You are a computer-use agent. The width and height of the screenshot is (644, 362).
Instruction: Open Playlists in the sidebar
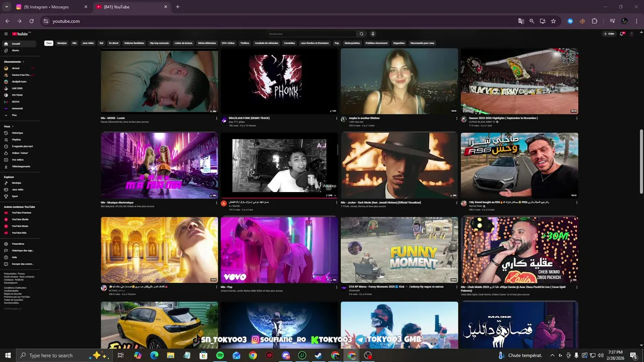point(19,139)
